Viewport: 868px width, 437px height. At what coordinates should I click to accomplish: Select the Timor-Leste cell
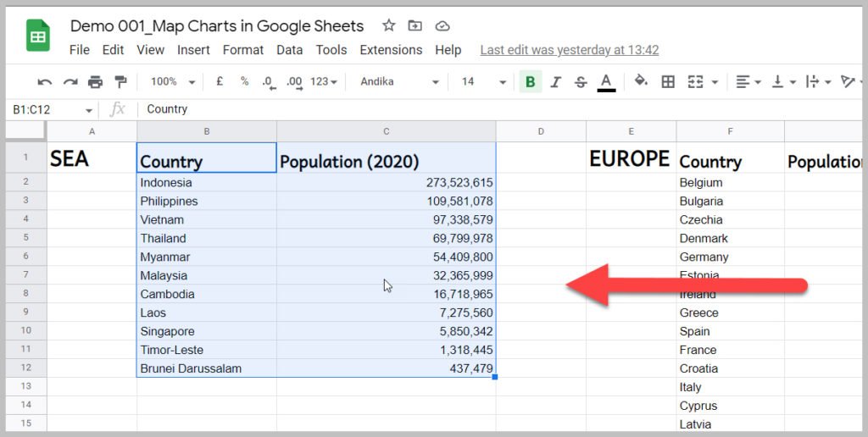point(207,350)
